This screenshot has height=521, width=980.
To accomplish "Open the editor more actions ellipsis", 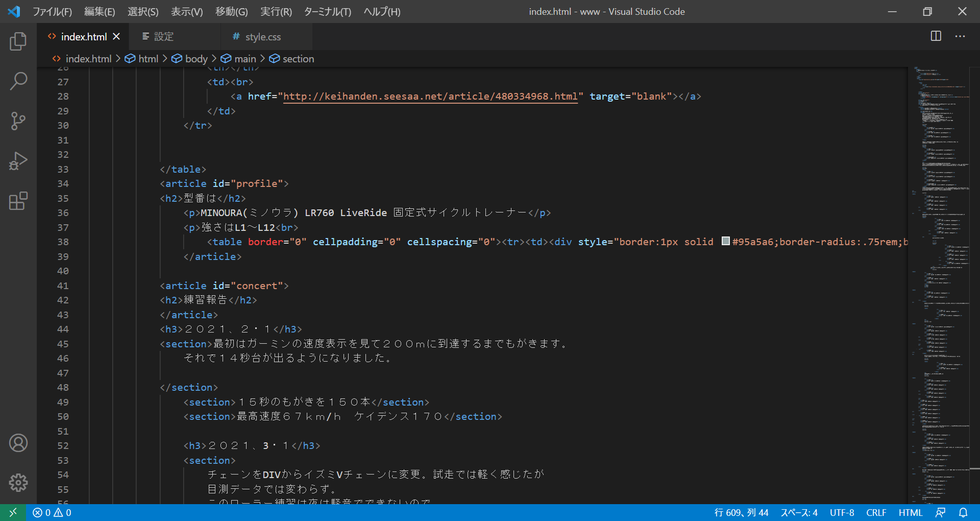I will (x=960, y=36).
